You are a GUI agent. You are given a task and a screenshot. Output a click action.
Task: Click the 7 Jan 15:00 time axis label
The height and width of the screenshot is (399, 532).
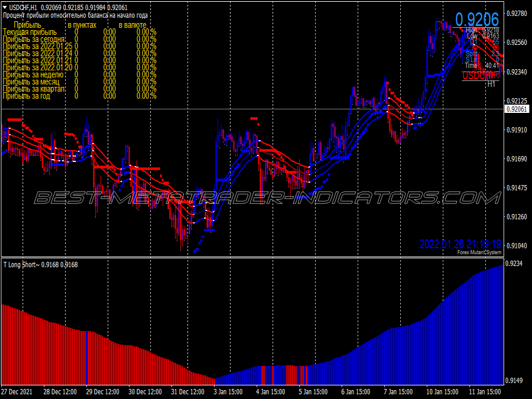pyautogui.click(x=398, y=391)
